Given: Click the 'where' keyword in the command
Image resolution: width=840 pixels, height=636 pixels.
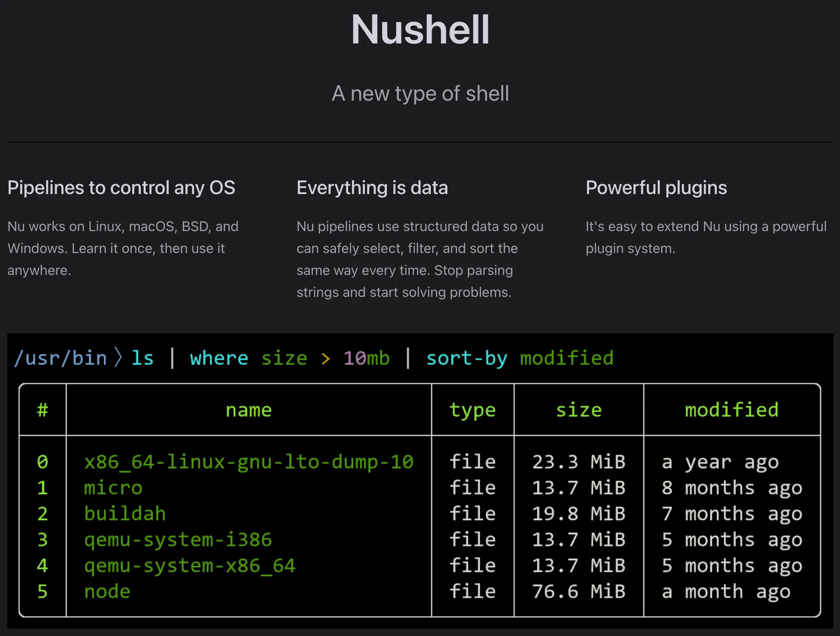Looking at the screenshot, I should (x=219, y=358).
